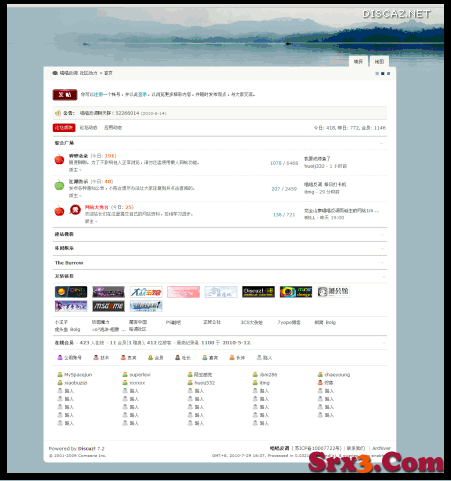Image resolution: width=451 pixels, height=481 pixels.
Task: Collapse the online members section
Action: [383, 343]
